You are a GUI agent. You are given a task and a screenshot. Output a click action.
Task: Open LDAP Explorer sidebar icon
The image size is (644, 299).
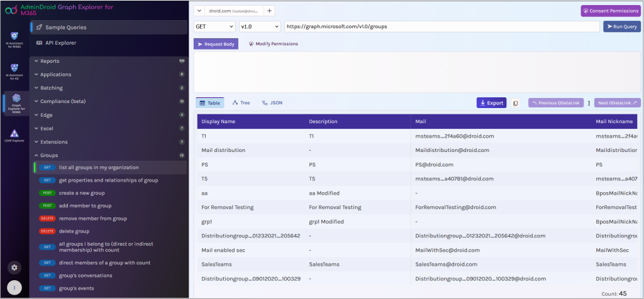(14, 136)
